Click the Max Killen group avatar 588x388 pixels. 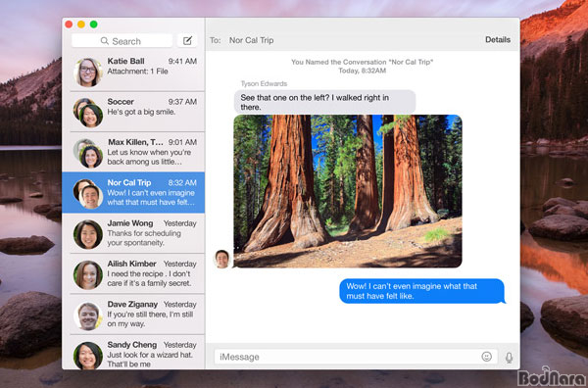88,153
